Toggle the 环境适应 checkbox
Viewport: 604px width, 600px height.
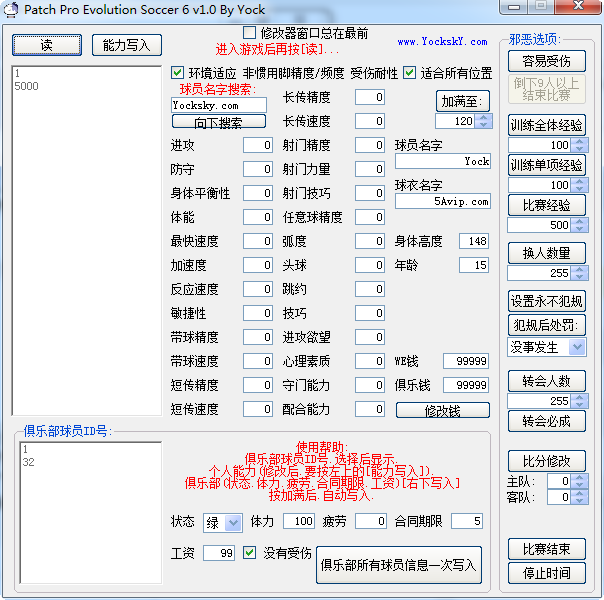(x=177, y=72)
